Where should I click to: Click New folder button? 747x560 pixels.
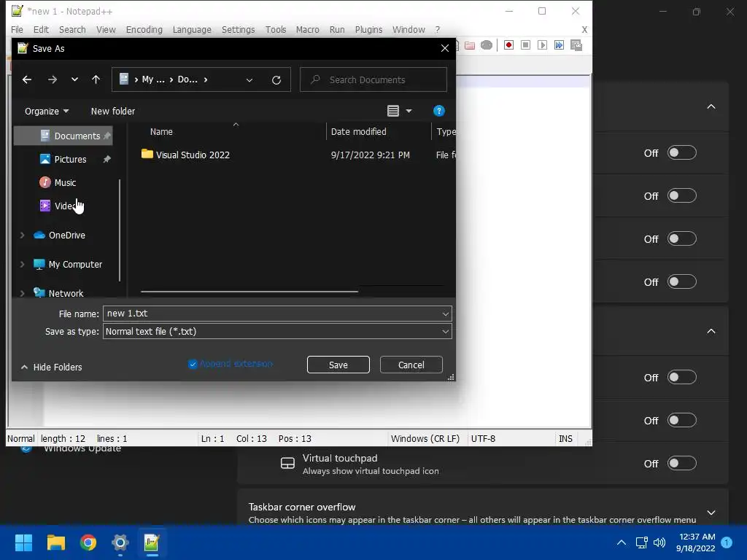(113, 111)
